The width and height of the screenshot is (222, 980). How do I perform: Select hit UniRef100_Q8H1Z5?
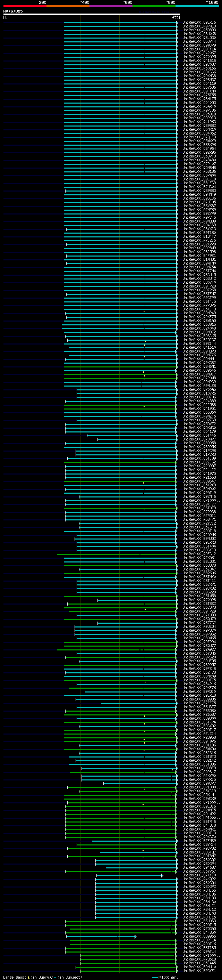pyautogui.click(x=199, y=99)
